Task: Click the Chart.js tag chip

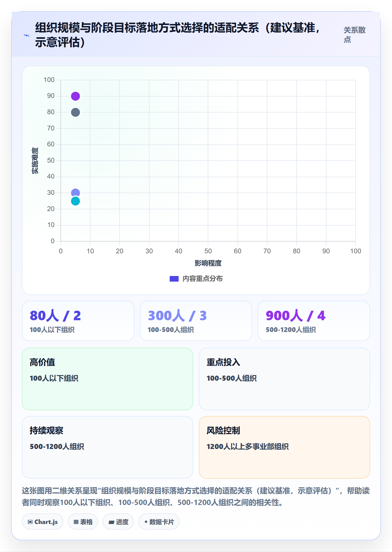Action: pyautogui.click(x=43, y=522)
